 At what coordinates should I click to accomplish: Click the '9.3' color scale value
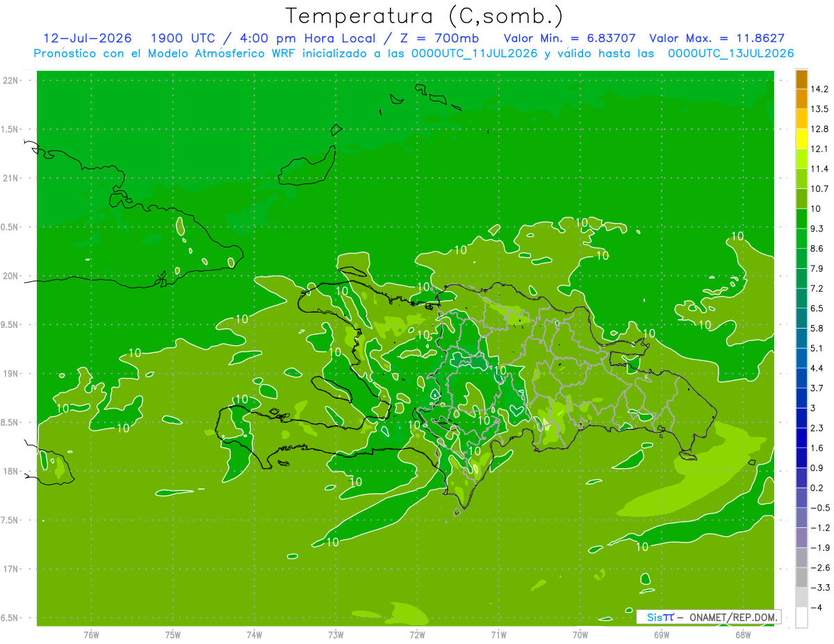coord(817,229)
